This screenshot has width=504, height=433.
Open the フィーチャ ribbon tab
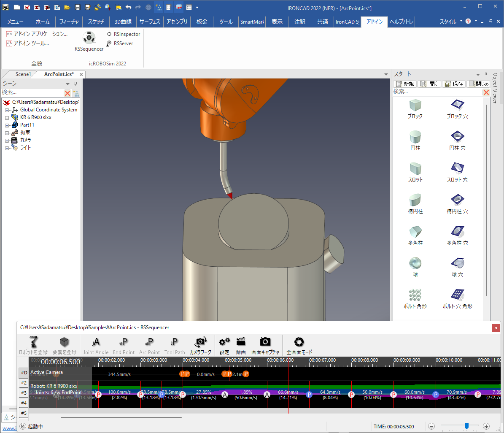[x=69, y=22]
